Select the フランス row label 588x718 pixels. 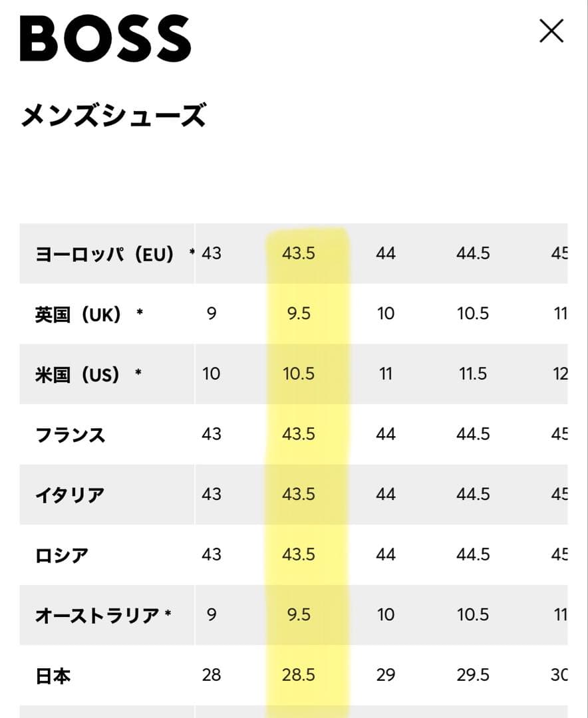coord(70,435)
